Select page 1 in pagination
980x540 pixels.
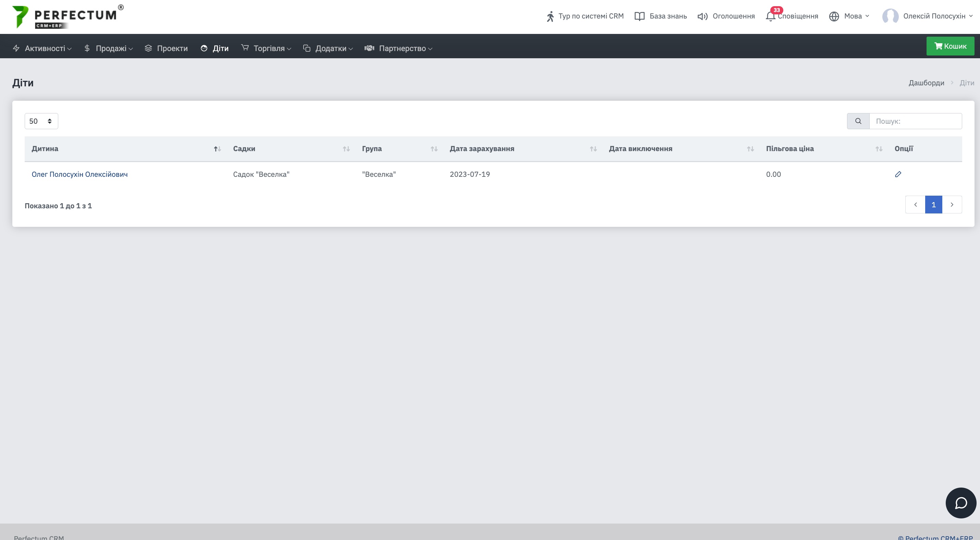click(934, 205)
